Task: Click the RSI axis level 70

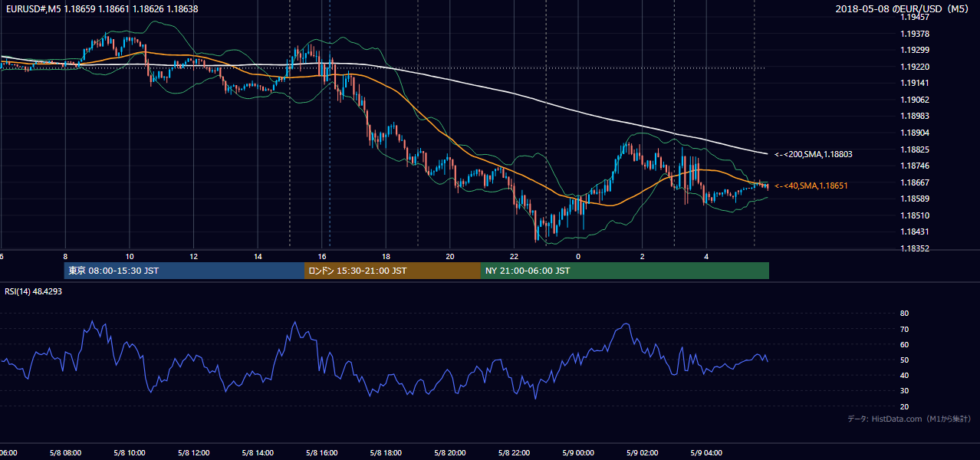Action: [x=904, y=329]
